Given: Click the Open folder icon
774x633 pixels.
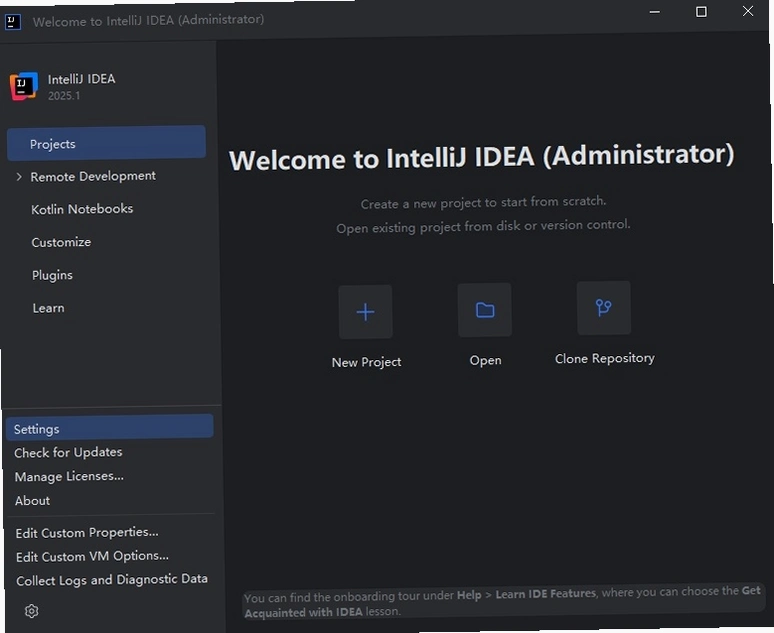Looking at the screenshot, I should point(485,310).
